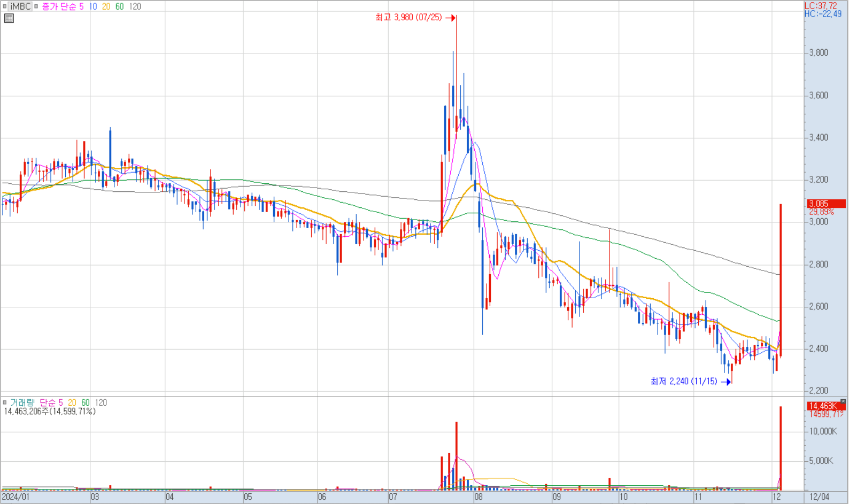849x504 pixels.
Task: Click the 5,000K volume axis label
Action: (821, 461)
